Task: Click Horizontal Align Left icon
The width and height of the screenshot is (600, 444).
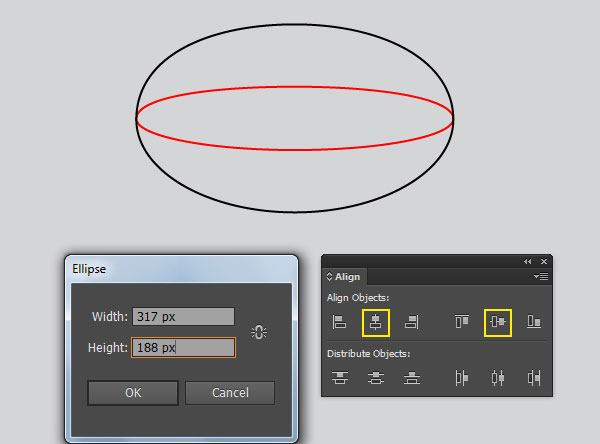Action: [339, 322]
